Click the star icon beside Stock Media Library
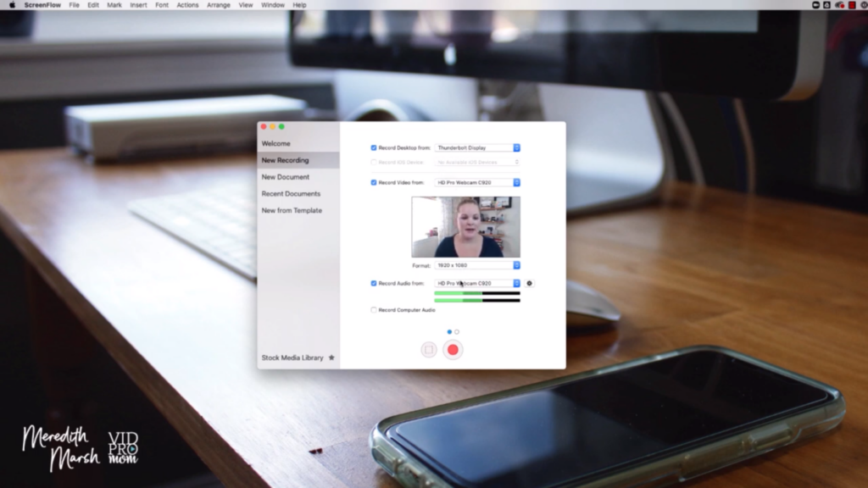868x488 pixels. [x=331, y=358]
